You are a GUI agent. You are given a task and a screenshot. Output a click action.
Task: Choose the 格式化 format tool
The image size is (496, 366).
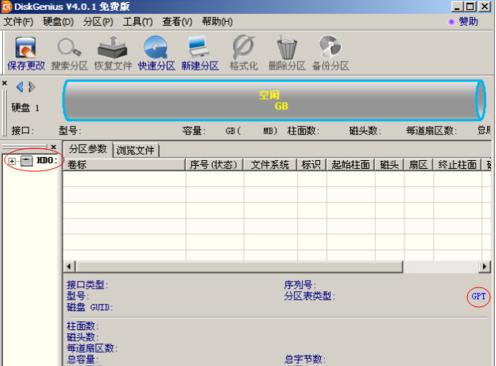(244, 54)
